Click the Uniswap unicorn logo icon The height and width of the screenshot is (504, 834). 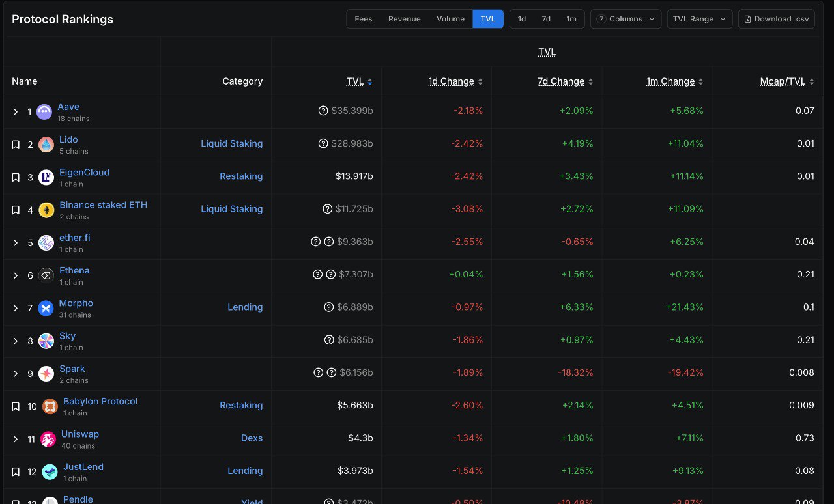click(48, 440)
